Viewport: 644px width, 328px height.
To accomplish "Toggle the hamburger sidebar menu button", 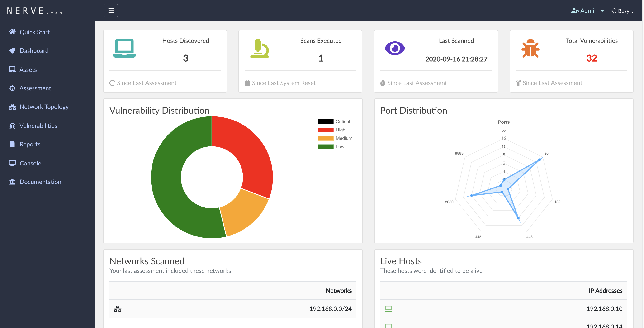I will [111, 10].
